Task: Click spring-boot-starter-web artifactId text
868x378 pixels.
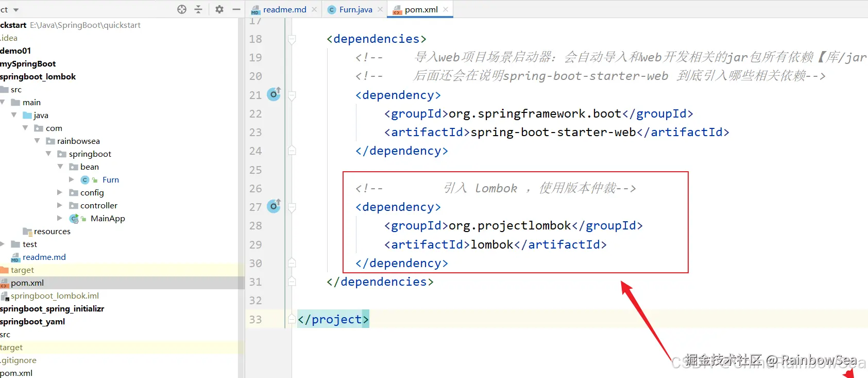Action: pos(553,132)
